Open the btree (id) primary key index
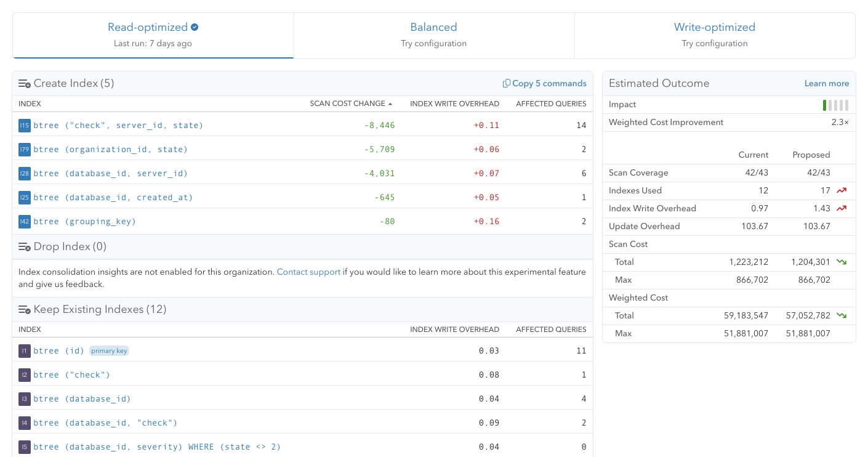 (59, 351)
